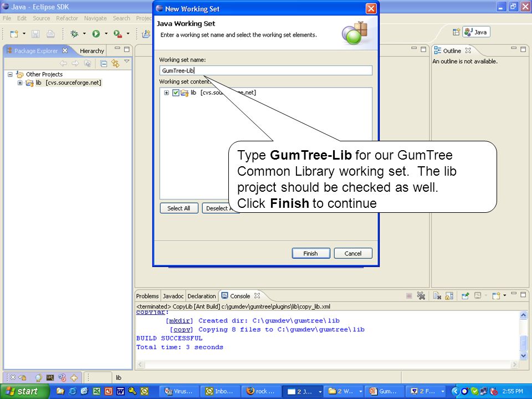The width and height of the screenshot is (532, 399).
Task: Maximize the Outline panel
Action: point(523,49)
